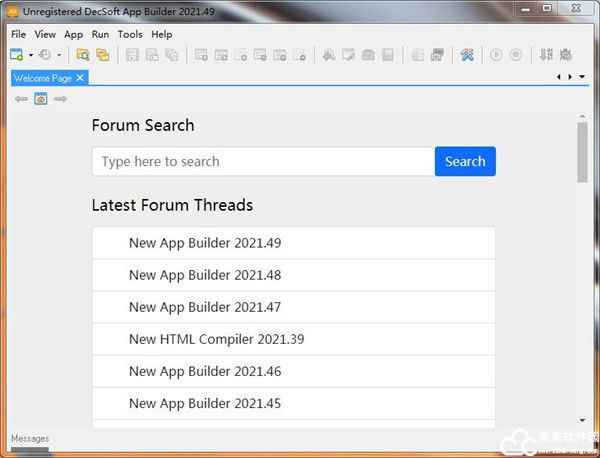Click the greyed Stop circle icon
Image resolution: width=600 pixels, height=458 pixels.
point(516,55)
